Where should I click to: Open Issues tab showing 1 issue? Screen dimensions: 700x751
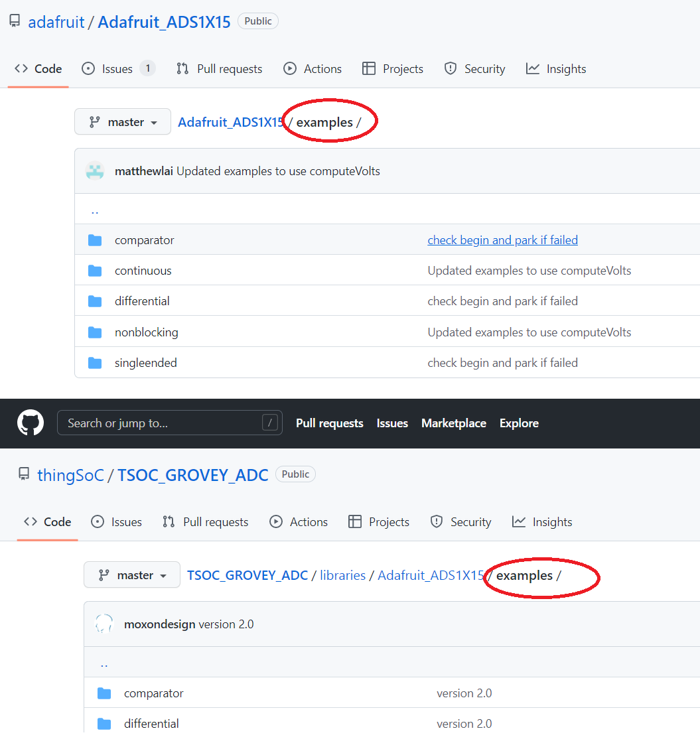(x=118, y=69)
